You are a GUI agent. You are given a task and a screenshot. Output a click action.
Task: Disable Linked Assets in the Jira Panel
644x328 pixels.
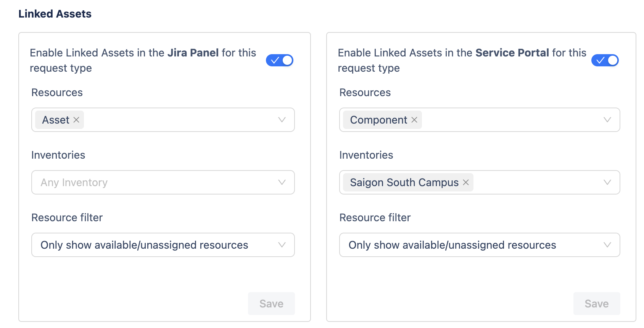click(280, 60)
